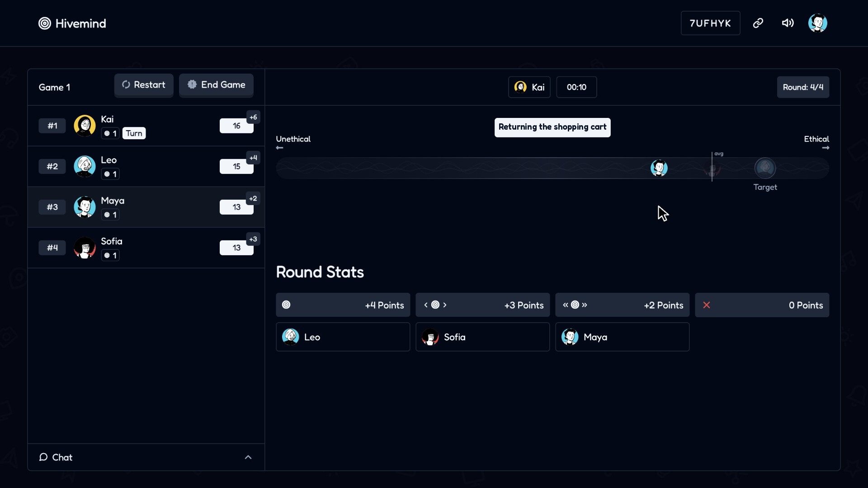The width and height of the screenshot is (868, 488).
Task: Click Sofia's score of 13
Action: 236,248
